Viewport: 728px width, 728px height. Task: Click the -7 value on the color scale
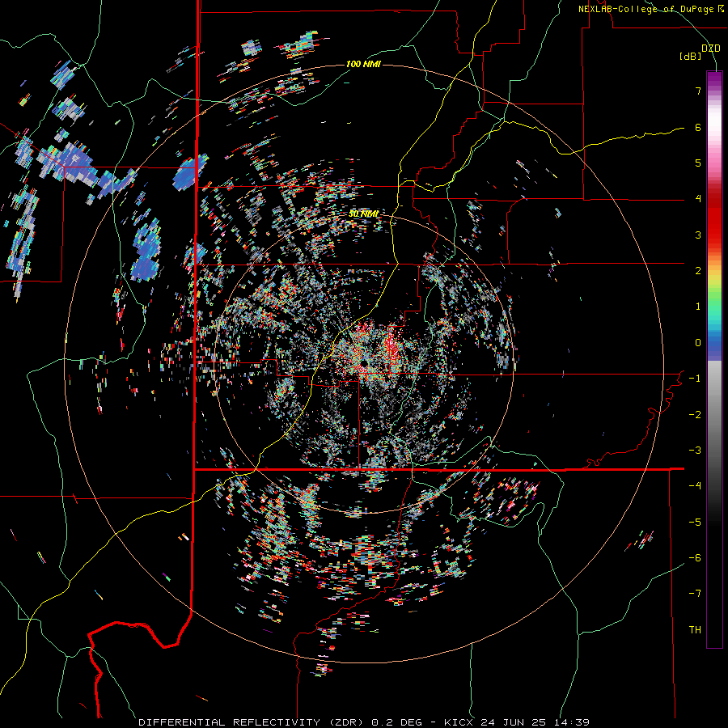[x=695, y=594]
